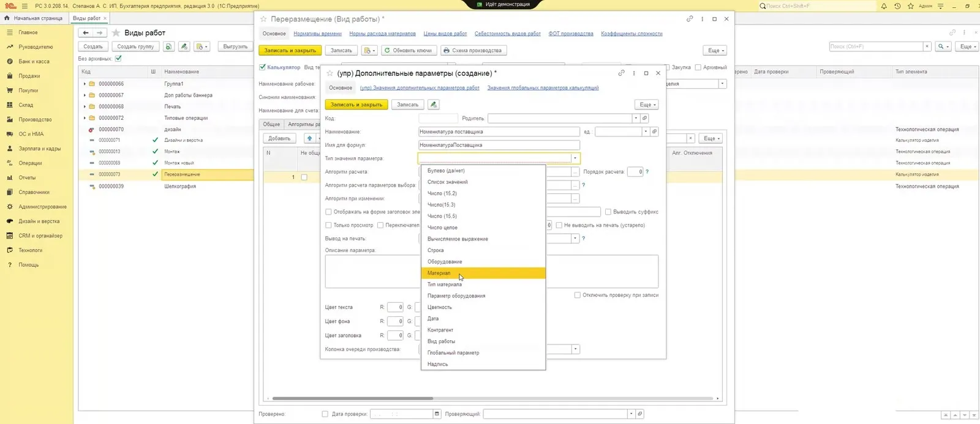Screen dimensions: 980x424
Task: Add Виды работ list to favorites star
Action: click(116, 33)
